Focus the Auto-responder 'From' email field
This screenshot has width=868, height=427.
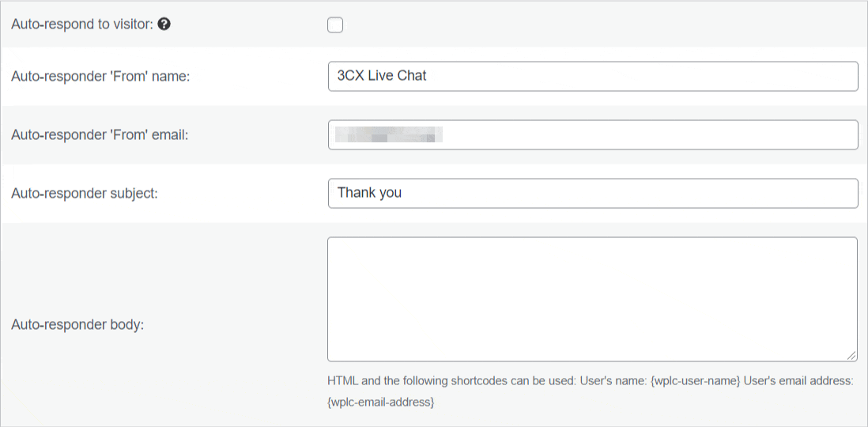(593, 134)
